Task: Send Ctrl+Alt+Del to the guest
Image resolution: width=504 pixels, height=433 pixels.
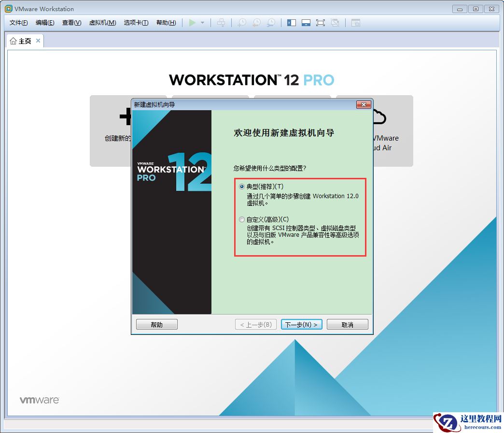Action: coord(222,22)
